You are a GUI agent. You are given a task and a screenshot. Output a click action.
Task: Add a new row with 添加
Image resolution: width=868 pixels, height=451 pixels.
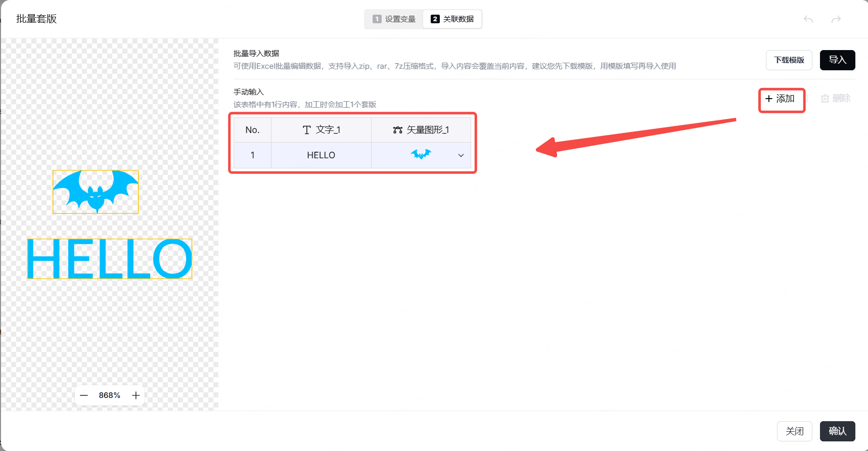[x=781, y=99]
